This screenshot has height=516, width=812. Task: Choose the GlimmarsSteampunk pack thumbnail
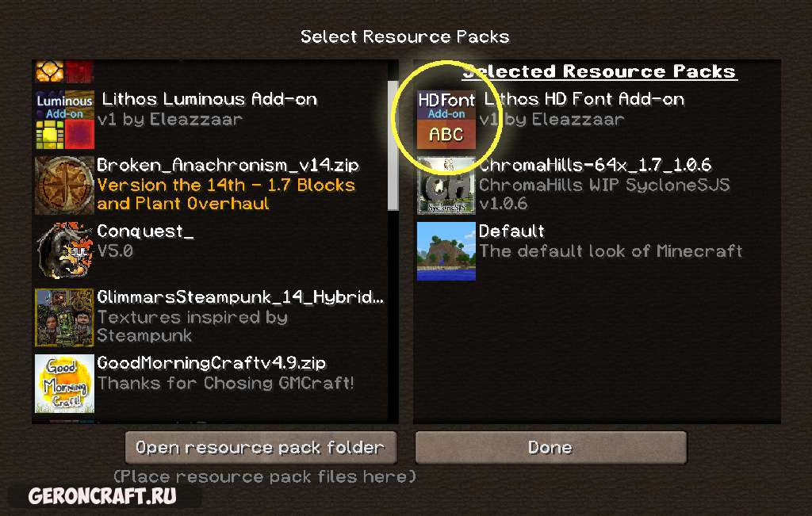pos(64,317)
